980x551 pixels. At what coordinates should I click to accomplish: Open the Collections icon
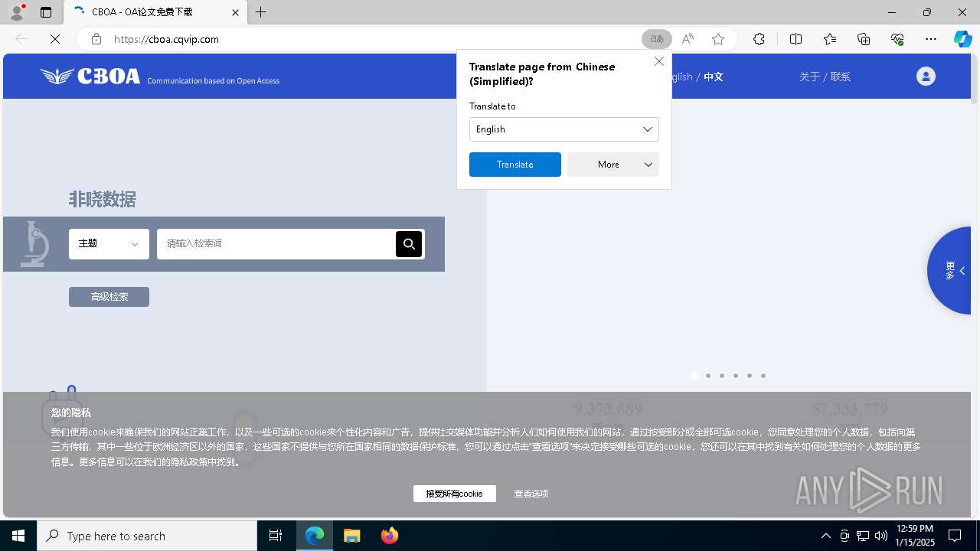tap(864, 39)
